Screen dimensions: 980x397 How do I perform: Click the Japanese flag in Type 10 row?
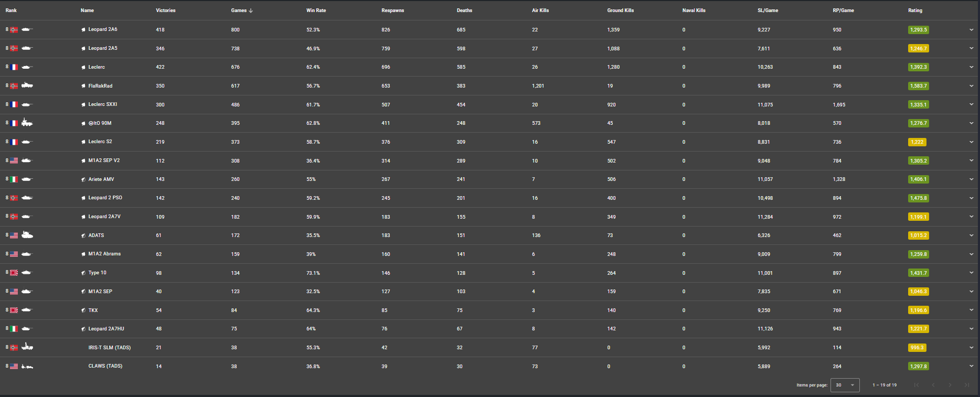click(14, 273)
